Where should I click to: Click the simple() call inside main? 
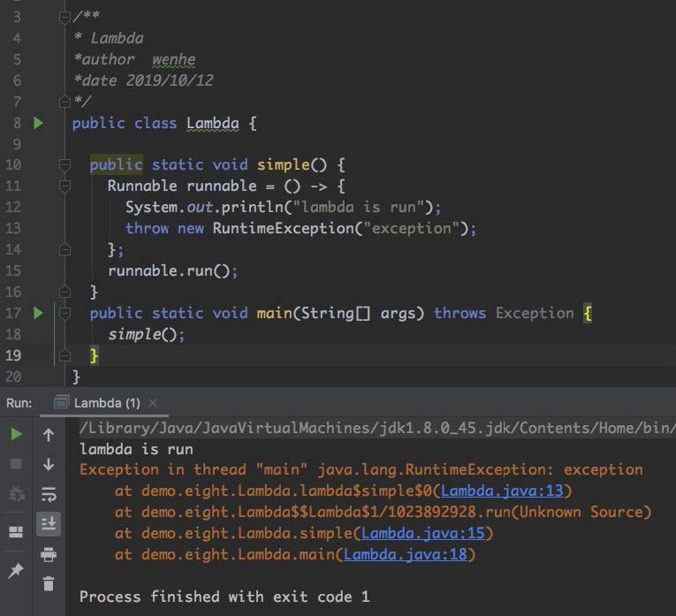[x=146, y=334]
